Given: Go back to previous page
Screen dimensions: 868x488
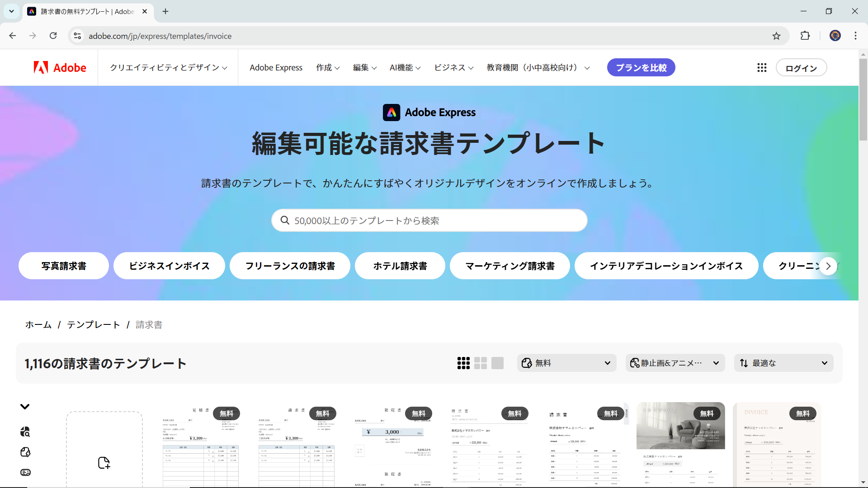Looking at the screenshot, I should click(x=13, y=36).
